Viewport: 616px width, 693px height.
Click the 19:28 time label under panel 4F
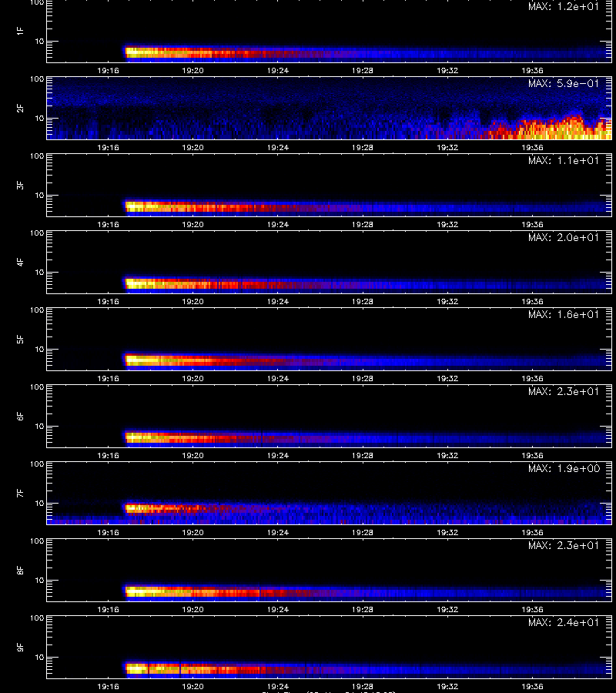[363, 301]
